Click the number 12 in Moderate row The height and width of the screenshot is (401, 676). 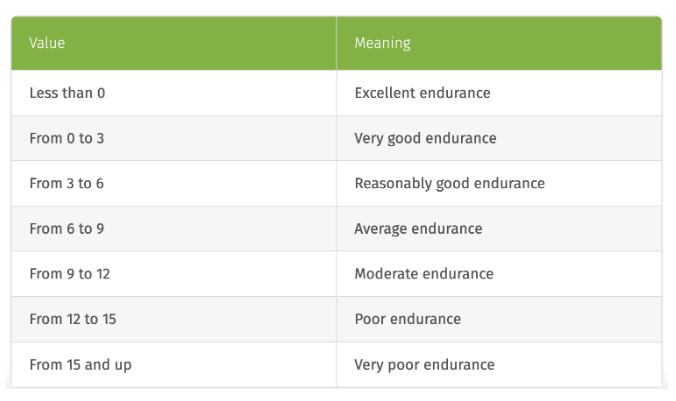coord(103,274)
